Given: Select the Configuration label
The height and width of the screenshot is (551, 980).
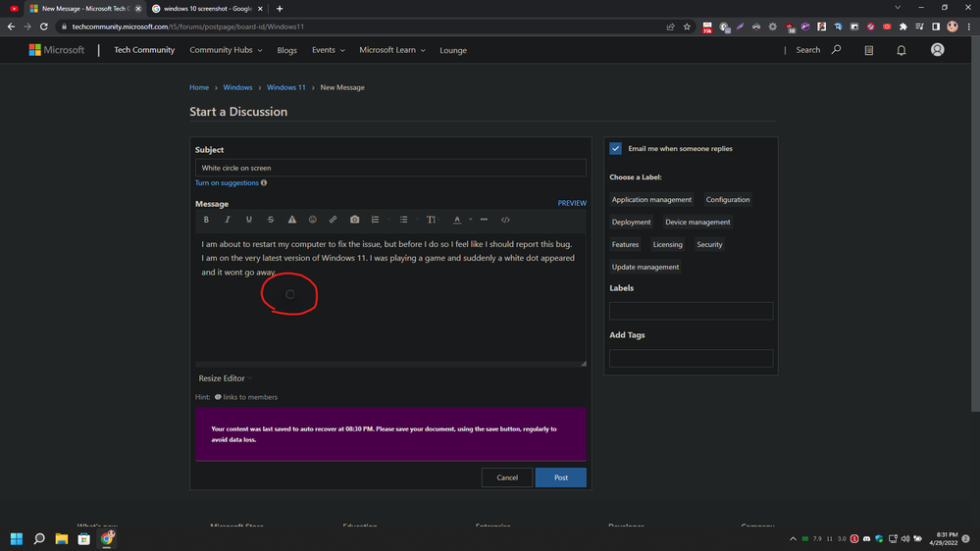Looking at the screenshot, I should (728, 200).
